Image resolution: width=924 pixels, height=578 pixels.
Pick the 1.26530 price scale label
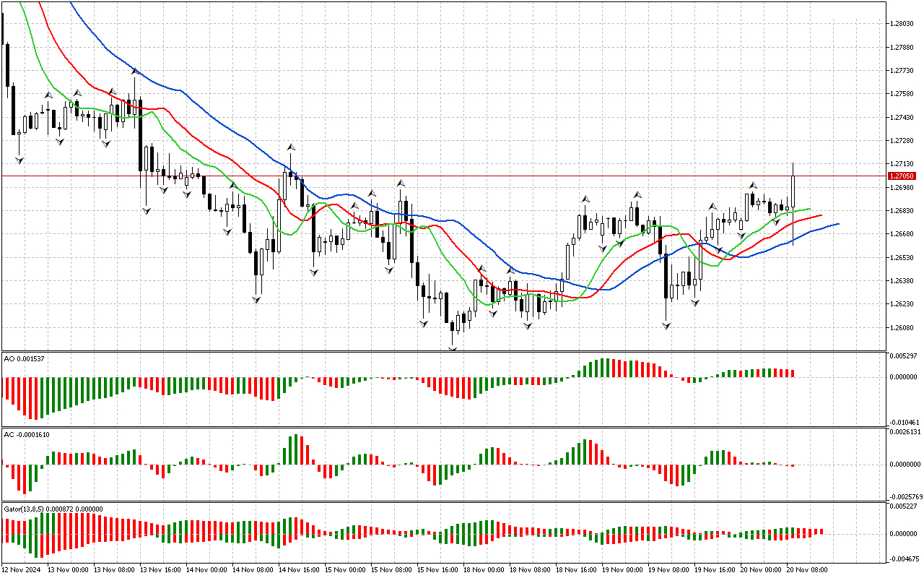click(903, 257)
